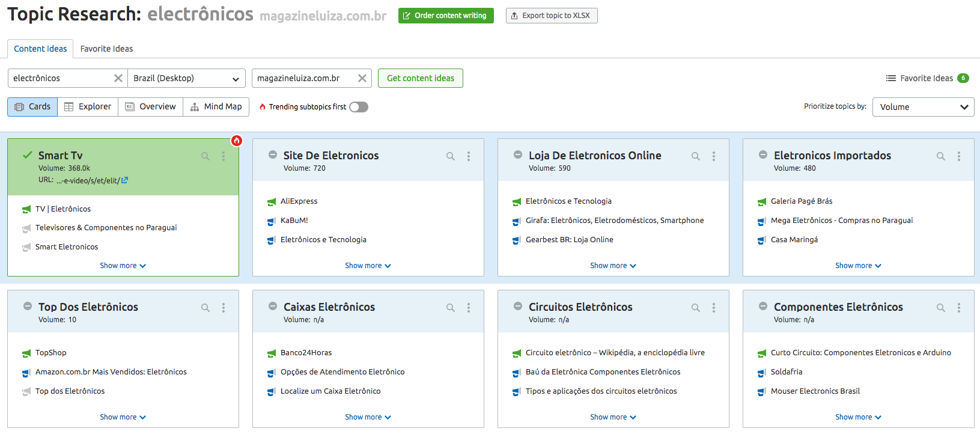The height and width of the screenshot is (434, 980).
Task: Open the Brazil (Desktop) location dropdown
Action: pyautogui.click(x=187, y=78)
